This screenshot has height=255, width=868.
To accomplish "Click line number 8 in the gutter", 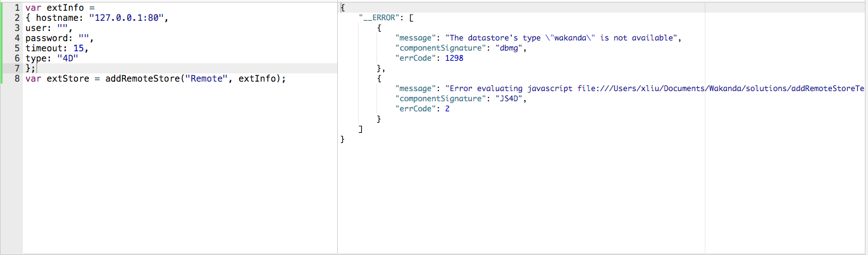I will [x=18, y=78].
